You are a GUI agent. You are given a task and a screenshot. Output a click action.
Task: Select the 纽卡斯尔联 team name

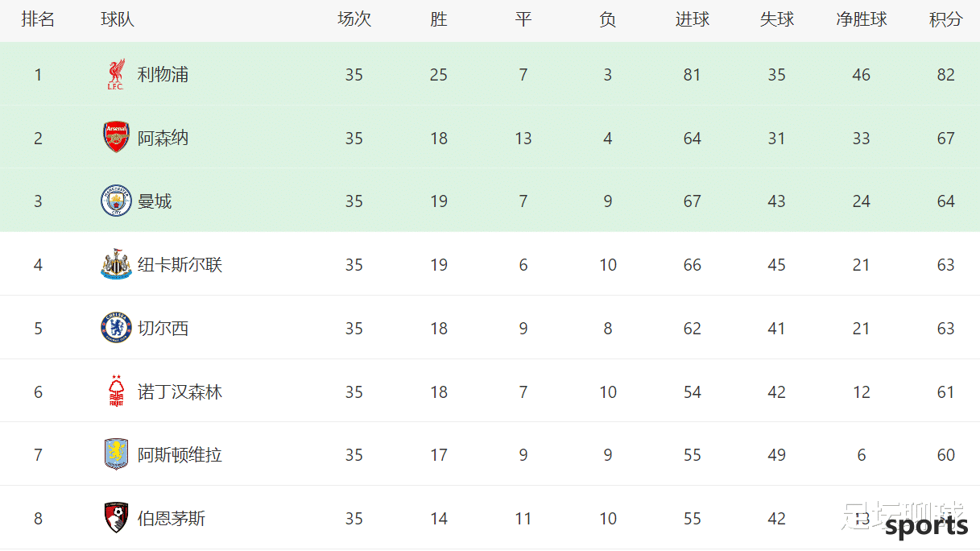(180, 265)
